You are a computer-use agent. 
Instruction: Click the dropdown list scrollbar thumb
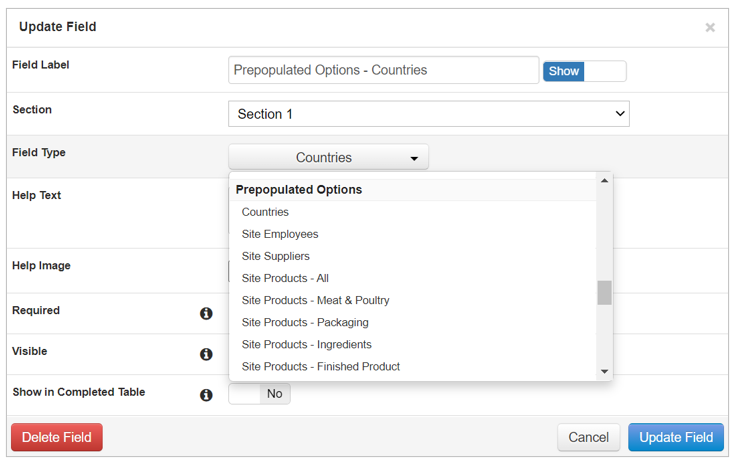[604, 292]
